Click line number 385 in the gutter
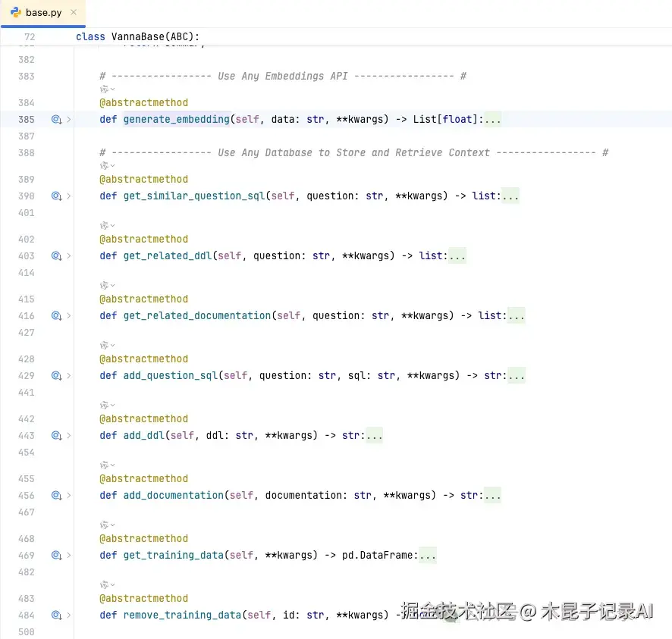Viewport: 672px width, 639px height. click(x=26, y=119)
